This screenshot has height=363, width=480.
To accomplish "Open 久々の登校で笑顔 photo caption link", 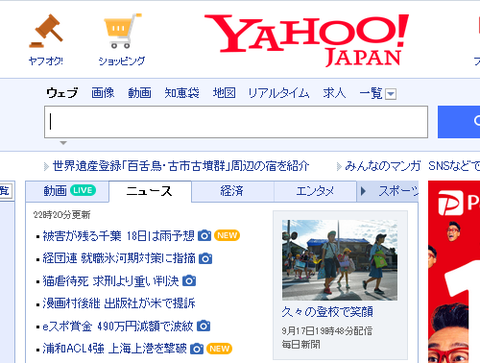I will pyautogui.click(x=327, y=312).
